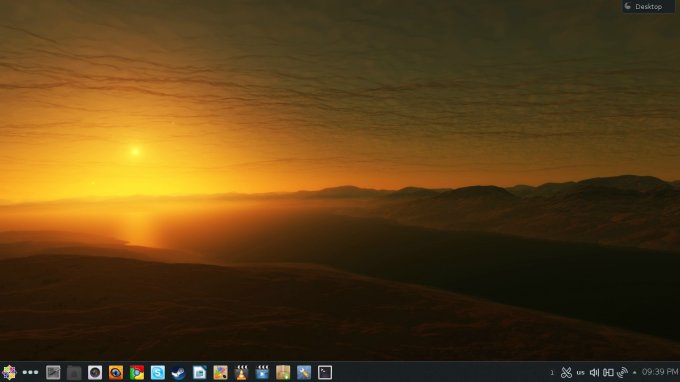Launch the paint color palette application

220,372
